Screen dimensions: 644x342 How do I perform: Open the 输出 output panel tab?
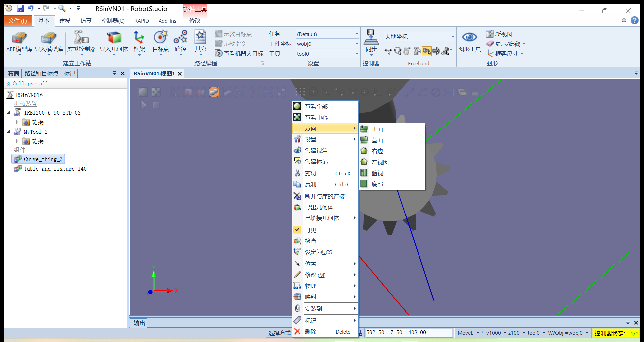coord(139,323)
